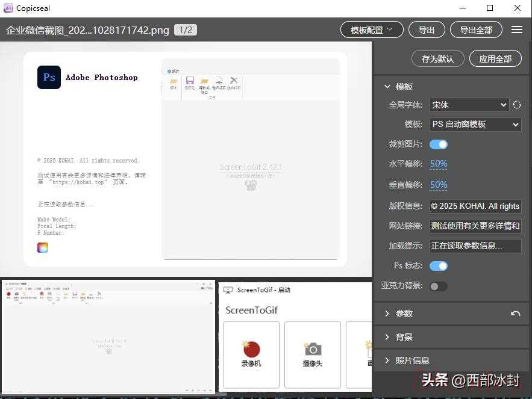The width and height of the screenshot is (532, 399).
Task: Expand the 照片信息 section
Action: (412, 360)
